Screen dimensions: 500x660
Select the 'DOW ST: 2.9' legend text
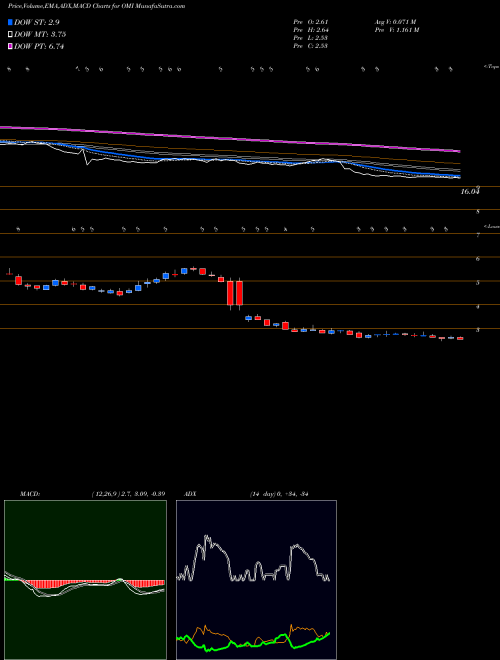[39, 22]
